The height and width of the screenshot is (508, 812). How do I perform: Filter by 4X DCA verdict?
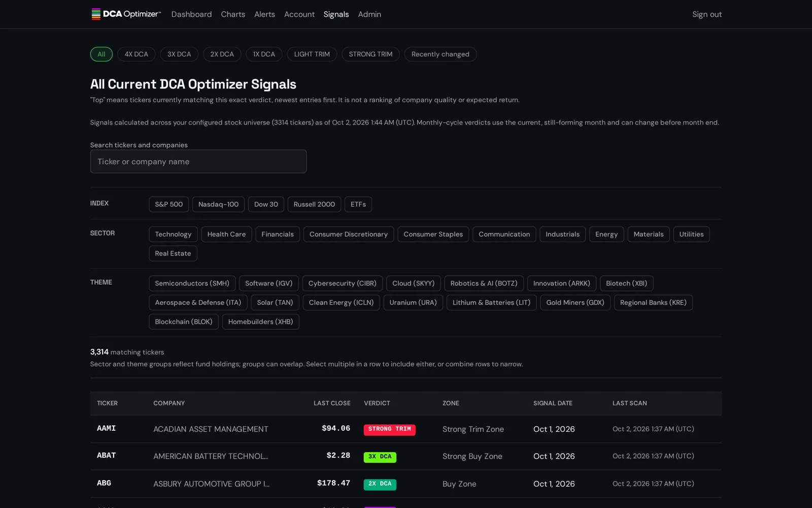137,54
